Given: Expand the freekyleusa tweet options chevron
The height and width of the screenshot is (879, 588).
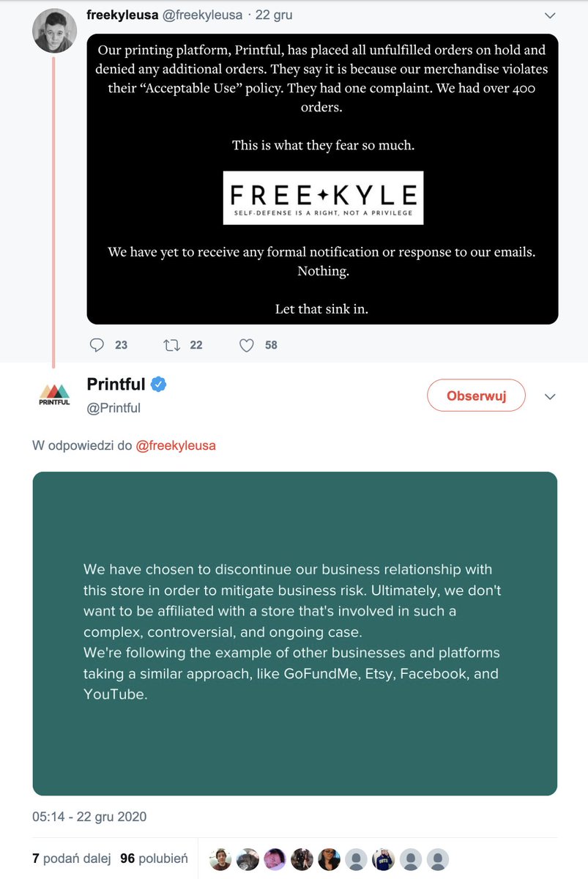Looking at the screenshot, I should click(551, 15).
